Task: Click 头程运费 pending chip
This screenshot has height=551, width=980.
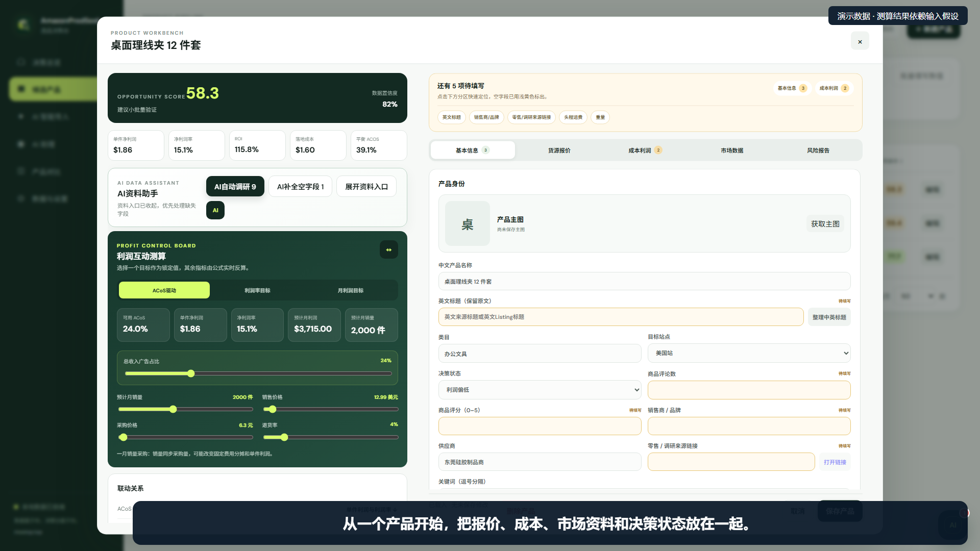Action: pyautogui.click(x=573, y=117)
